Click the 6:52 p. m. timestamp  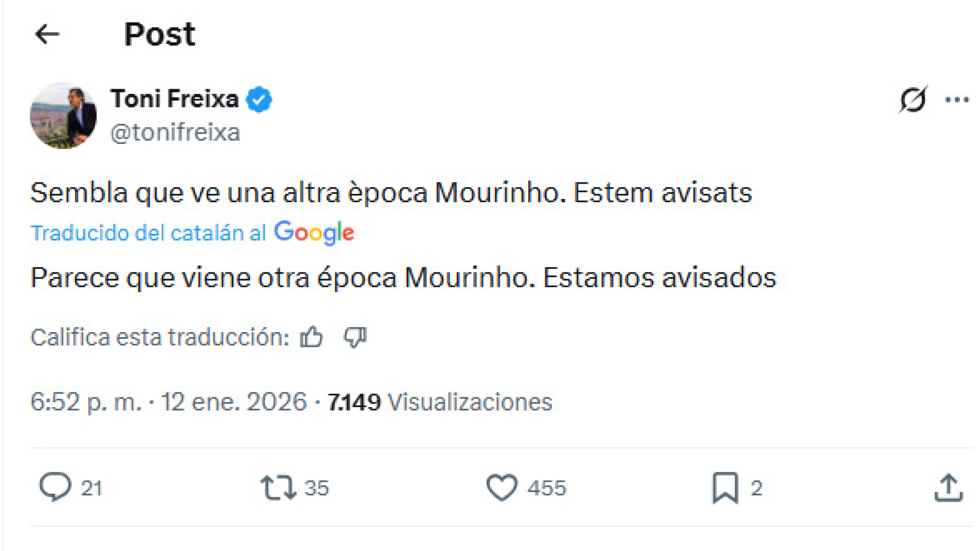coord(86,402)
